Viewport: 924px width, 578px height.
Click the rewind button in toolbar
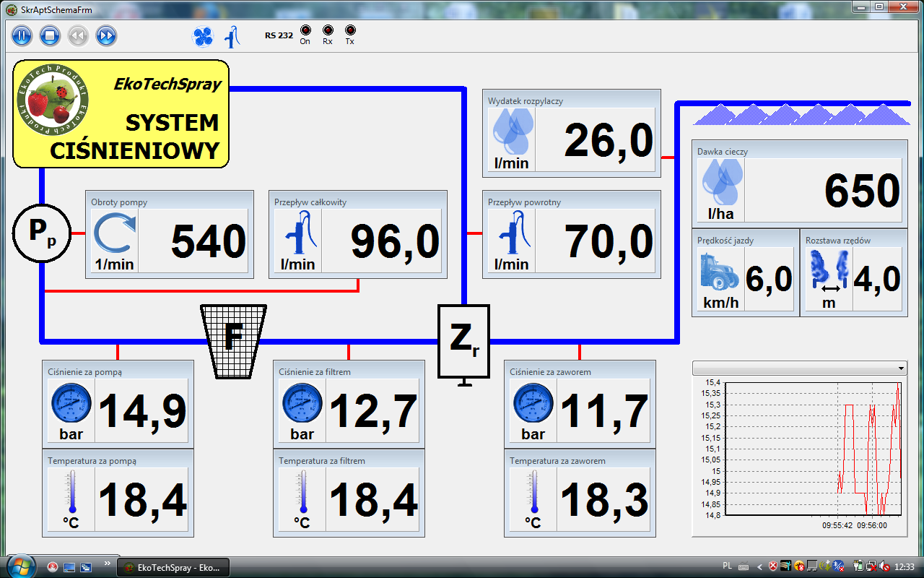78,35
